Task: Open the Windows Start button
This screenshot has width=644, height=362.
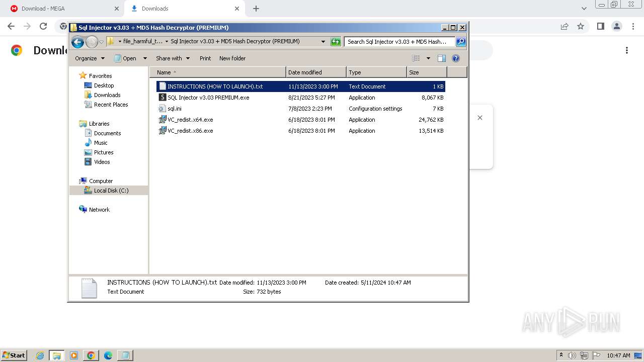Action: pyautogui.click(x=14, y=355)
